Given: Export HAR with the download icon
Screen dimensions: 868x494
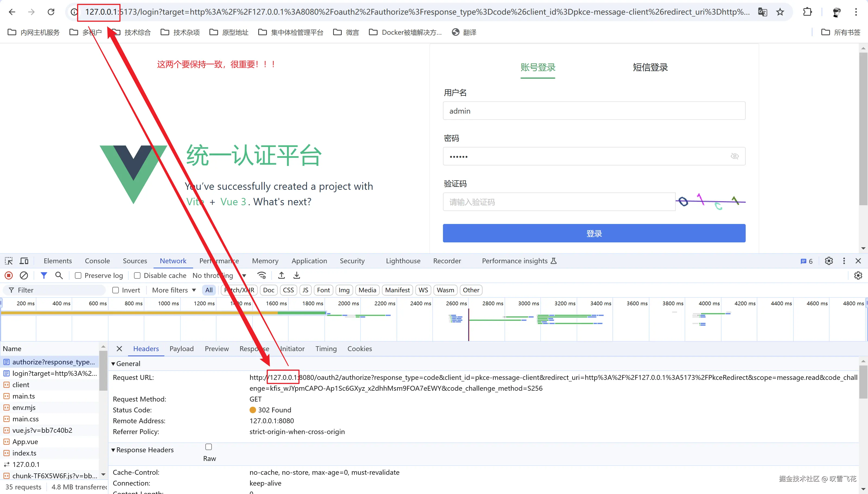Looking at the screenshot, I should point(296,275).
